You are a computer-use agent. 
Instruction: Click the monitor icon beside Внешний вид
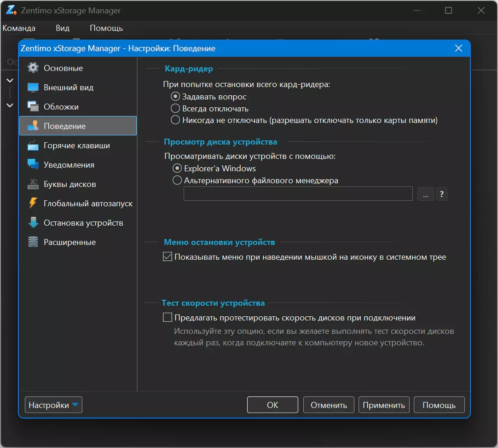(x=33, y=87)
